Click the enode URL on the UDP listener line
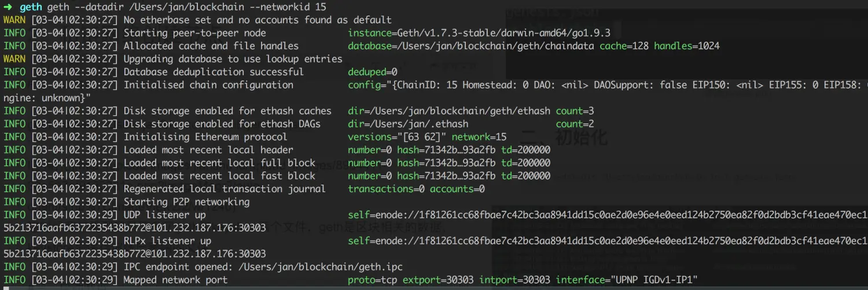This screenshot has width=868, height=290. 608,215
